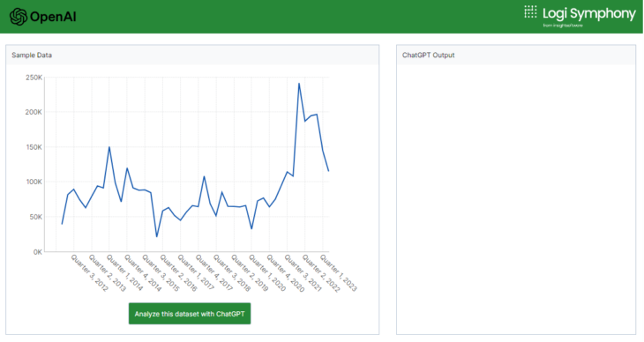The width and height of the screenshot is (644, 342).
Task: Click the 250K y-axis label
Action: click(x=34, y=78)
